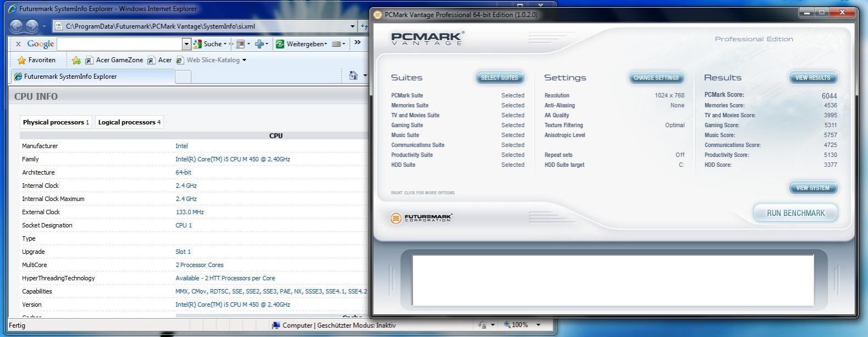Click the HDD Suite target C: value
Image resolution: width=868 pixels, height=337 pixels.
click(x=682, y=165)
